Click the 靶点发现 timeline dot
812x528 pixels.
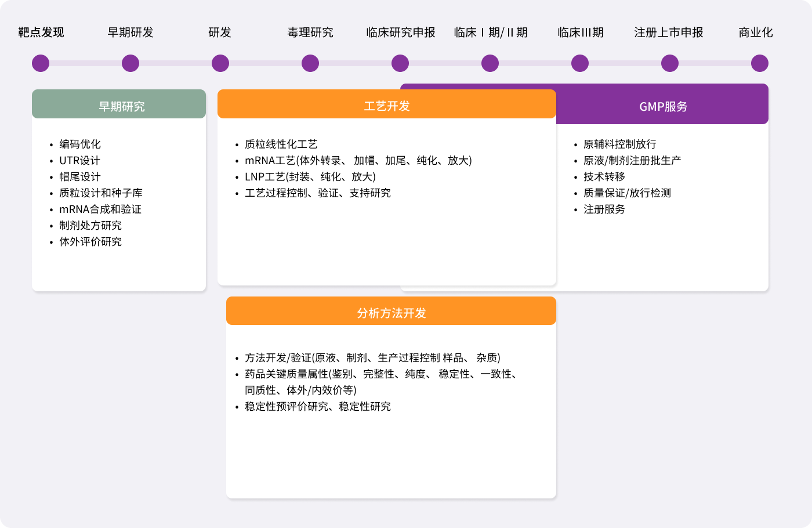(x=41, y=63)
